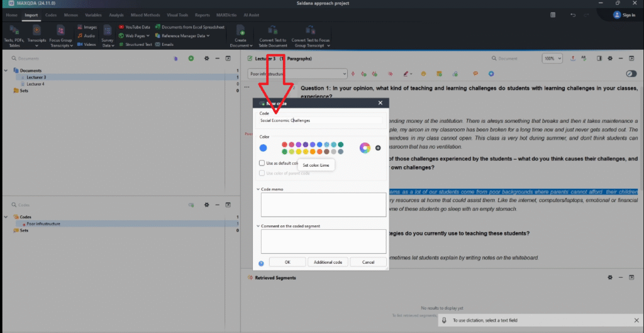Screen dimensions: 644x333
Task: Click Documents from Excel Spreadsheet icon
Action: (x=157, y=27)
